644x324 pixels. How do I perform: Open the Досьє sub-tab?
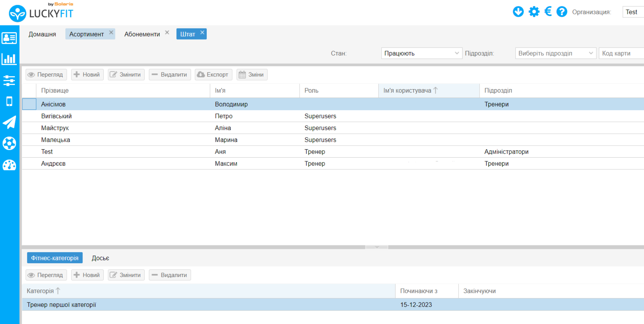coord(100,258)
